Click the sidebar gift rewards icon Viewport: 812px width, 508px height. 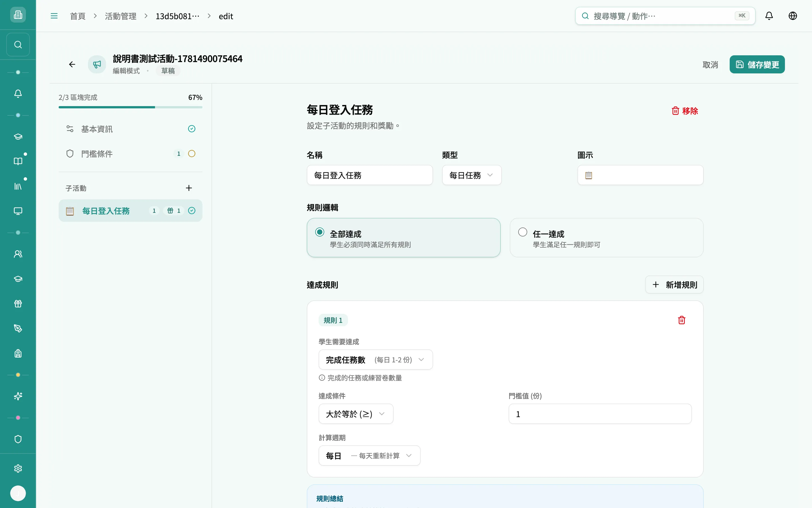(x=18, y=304)
